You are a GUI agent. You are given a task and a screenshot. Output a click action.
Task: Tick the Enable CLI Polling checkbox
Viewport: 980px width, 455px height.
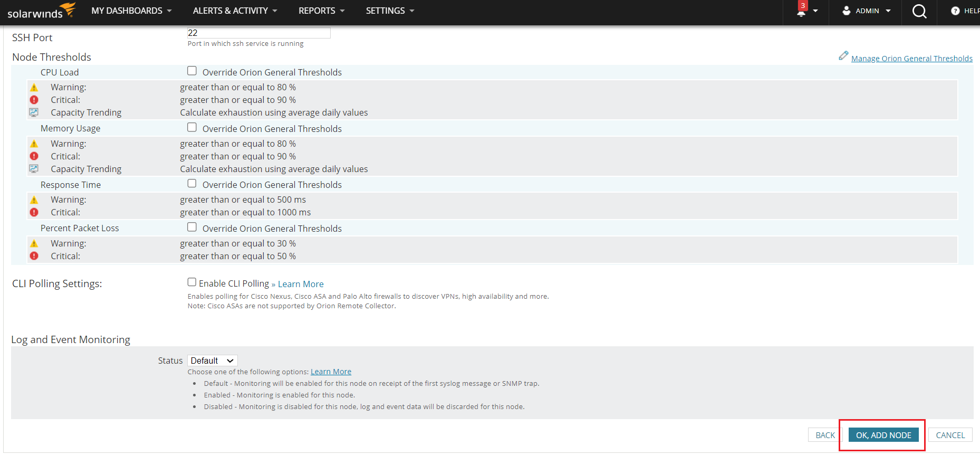pyautogui.click(x=192, y=282)
